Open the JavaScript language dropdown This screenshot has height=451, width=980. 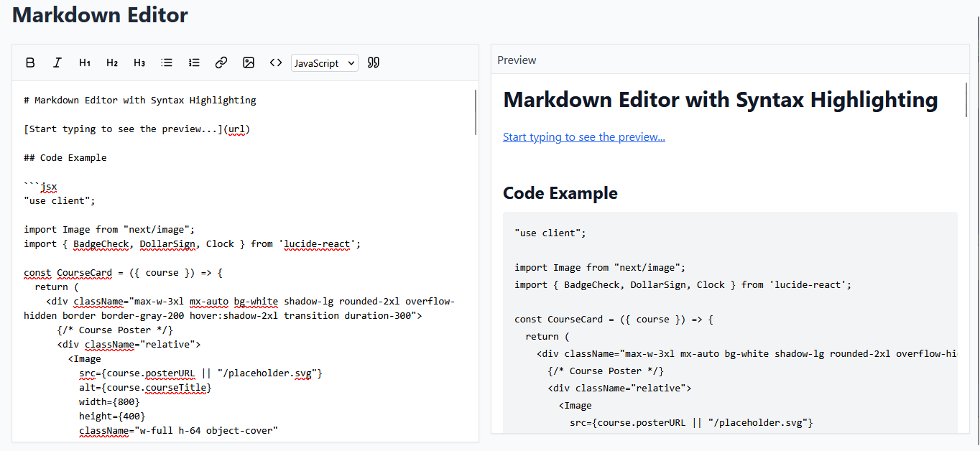(x=324, y=62)
